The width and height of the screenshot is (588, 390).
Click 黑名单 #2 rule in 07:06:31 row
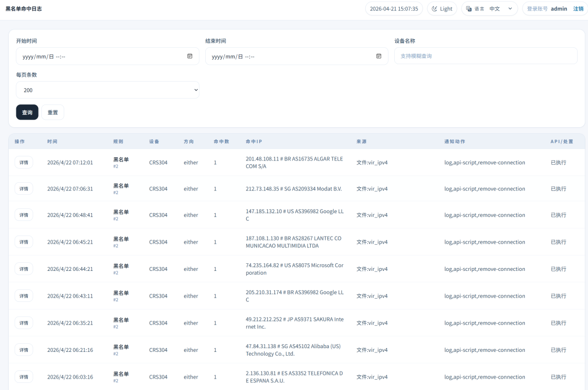click(121, 188)
